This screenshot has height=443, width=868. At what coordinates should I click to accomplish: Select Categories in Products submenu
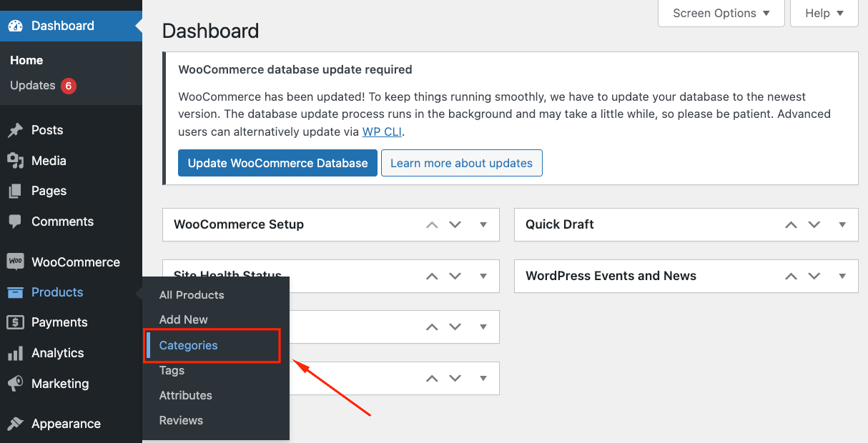pos(188,346)
